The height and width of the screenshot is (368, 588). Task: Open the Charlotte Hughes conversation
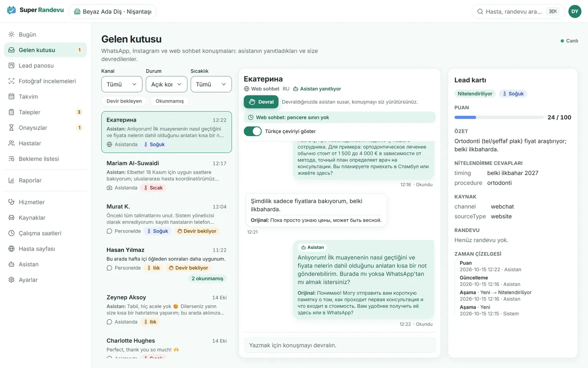[x=166, y=346]
